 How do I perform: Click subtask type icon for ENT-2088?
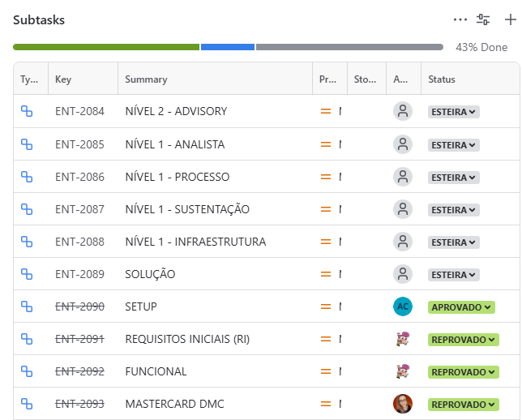click(x=27, y=242)
